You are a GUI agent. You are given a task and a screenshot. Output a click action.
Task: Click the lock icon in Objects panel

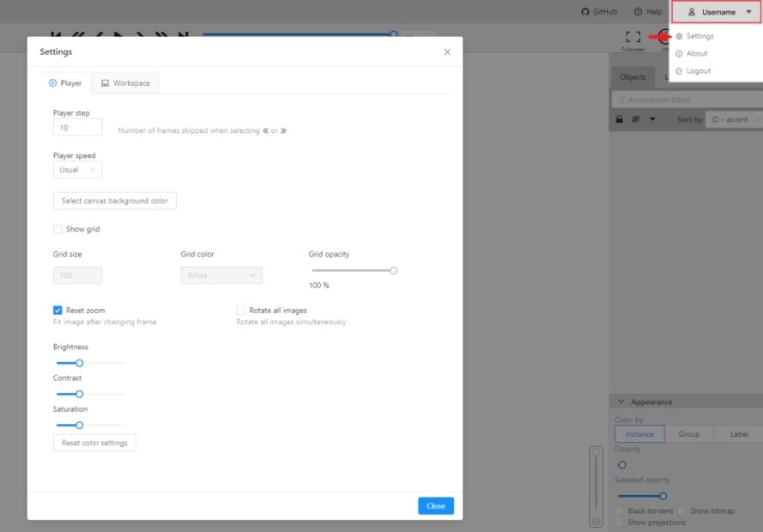tap(619, 119)
